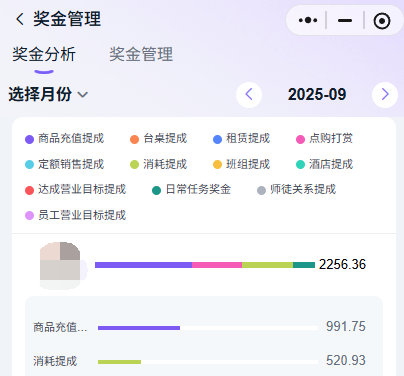Click the total amount 2256.36
This screenshot has width=404, height=376.
click(342, 265)
